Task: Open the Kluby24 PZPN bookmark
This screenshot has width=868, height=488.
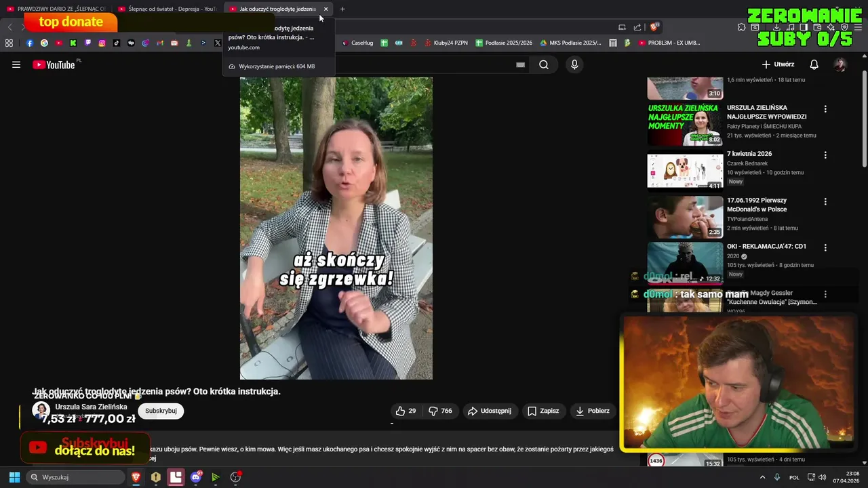Action: point(446,43)
